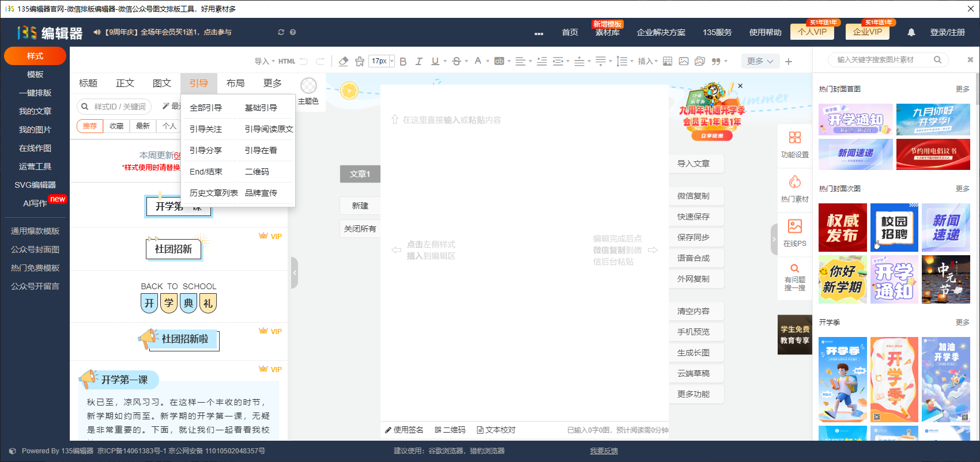Apply strikethrough formatting

click(457, 61)
